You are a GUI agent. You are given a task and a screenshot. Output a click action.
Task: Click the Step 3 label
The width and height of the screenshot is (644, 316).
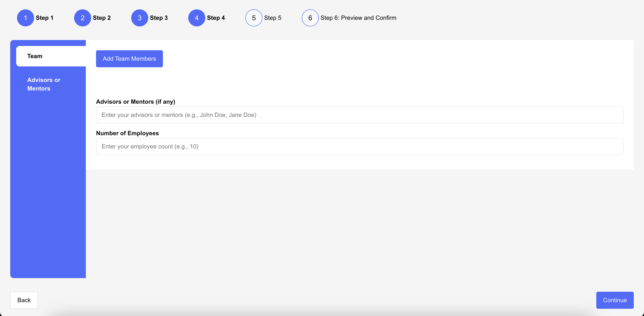(159, 18)
